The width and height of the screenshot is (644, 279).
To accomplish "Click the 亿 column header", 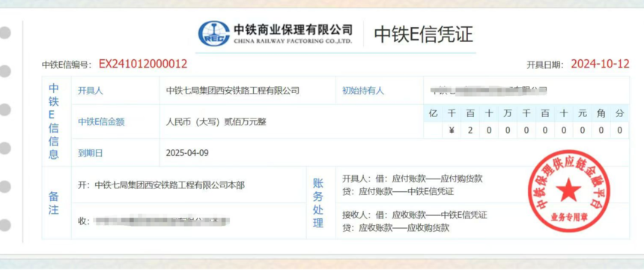I will pos(433,114).
